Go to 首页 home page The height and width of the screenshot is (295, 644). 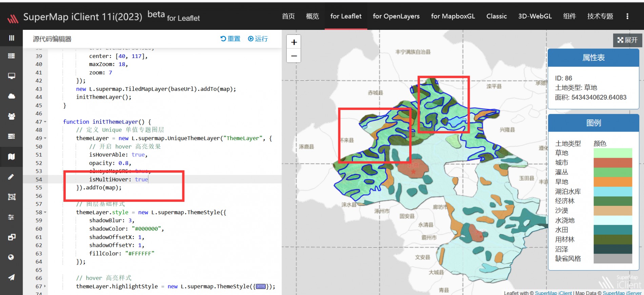coord(288,16)
